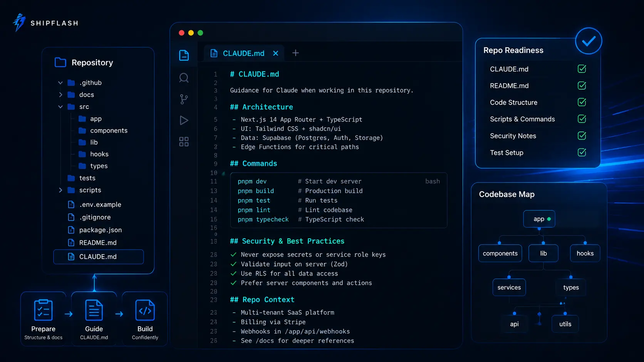Click the components folder icon
644x362 pixels.
tap(82, 130)
